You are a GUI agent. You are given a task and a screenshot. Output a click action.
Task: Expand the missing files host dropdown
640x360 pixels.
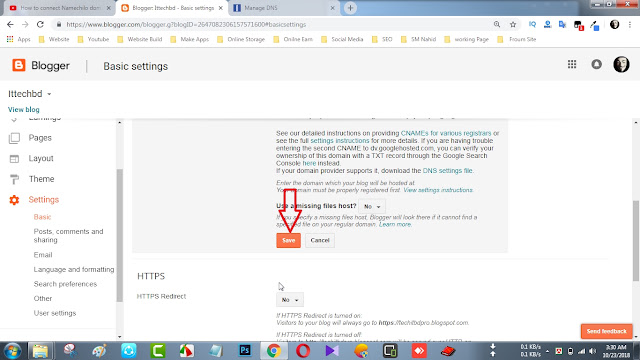point(372,207)
